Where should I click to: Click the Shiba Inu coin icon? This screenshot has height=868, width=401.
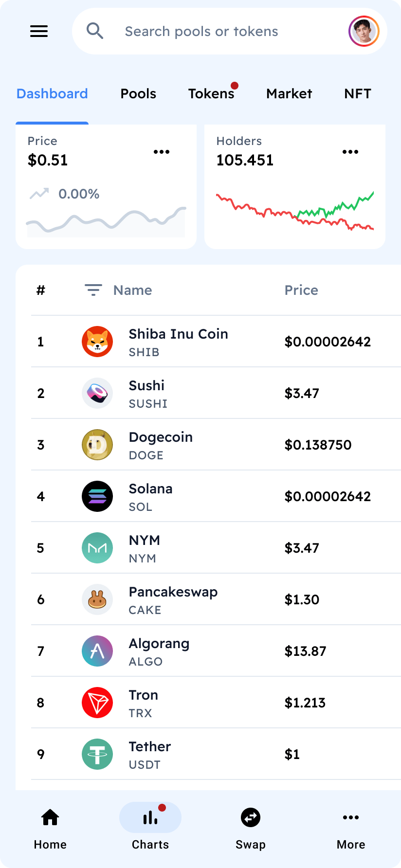[97, 342]
